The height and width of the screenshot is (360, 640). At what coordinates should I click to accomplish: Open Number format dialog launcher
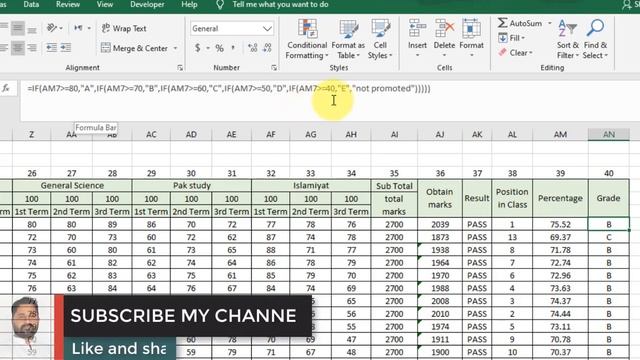tap(274, 68)
